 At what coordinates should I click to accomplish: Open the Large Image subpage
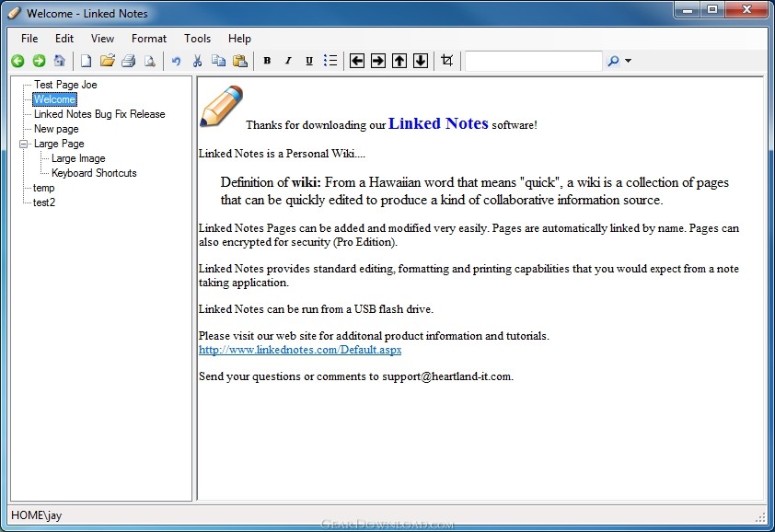(x=78, y=158)
